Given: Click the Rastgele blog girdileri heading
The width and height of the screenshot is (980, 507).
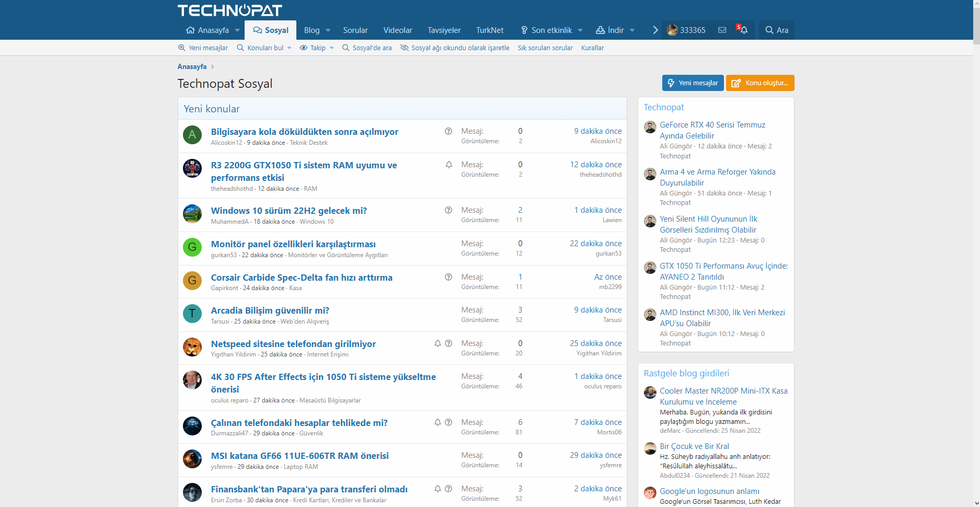Looking at the screenshot, I should pos(686,373).
